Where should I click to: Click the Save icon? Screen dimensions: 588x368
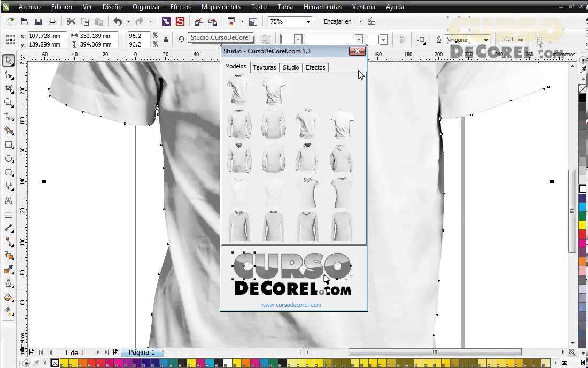[38, 22]
